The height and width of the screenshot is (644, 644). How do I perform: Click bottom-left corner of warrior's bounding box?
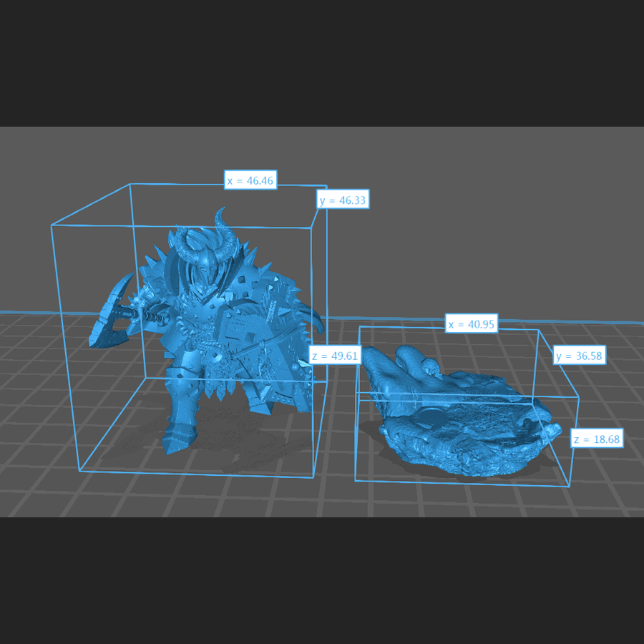(x=79, y=470)
